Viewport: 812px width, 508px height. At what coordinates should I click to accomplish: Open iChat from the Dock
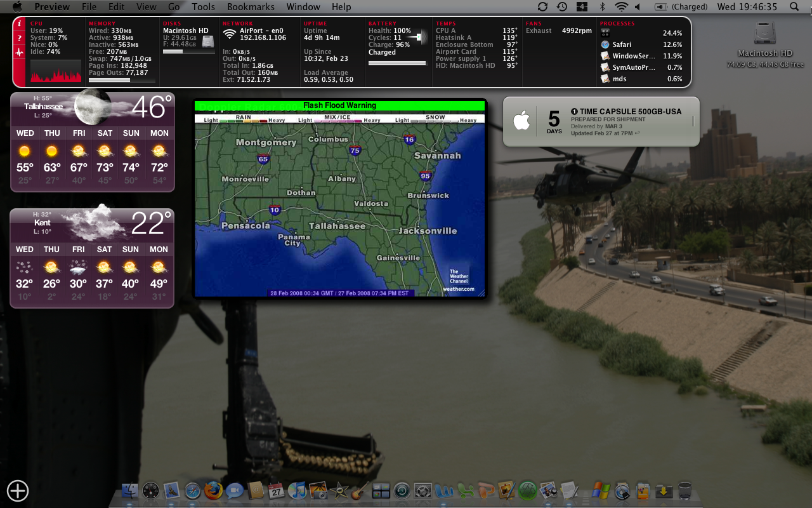[x=233, y=490]
